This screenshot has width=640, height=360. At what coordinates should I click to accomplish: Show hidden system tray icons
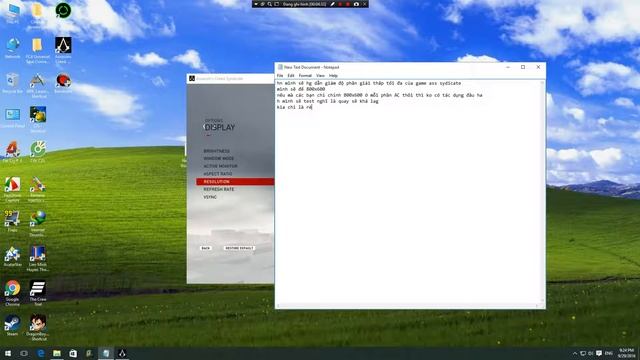click(x=575, y=353)
